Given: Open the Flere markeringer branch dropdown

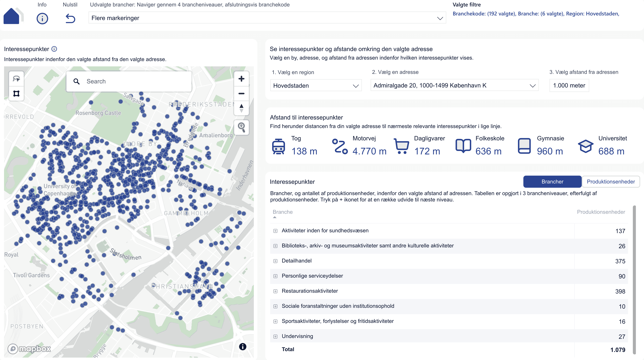Looking at the screenshot, I should pyautogui.click(x=267, y=18).
